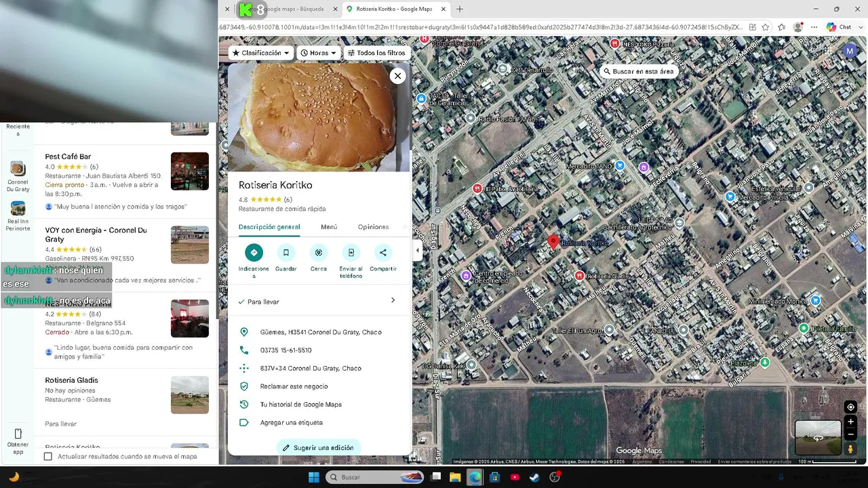Zoom in on the map
Image resolution: width=868 pixels, height=488 pixels.
[x=850, y=422]
